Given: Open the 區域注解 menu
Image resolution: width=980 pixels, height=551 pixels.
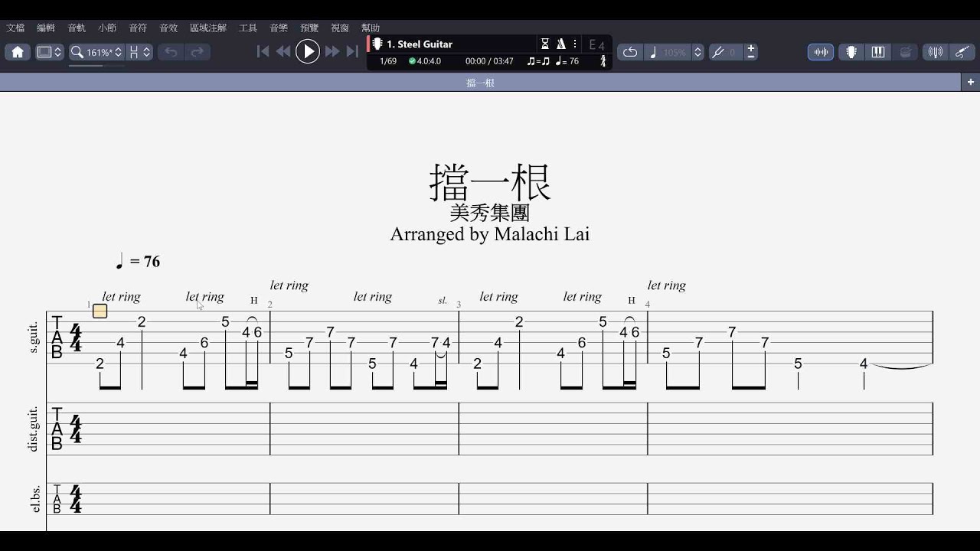Looking at the screenshot, I should (x=208, y=28).
